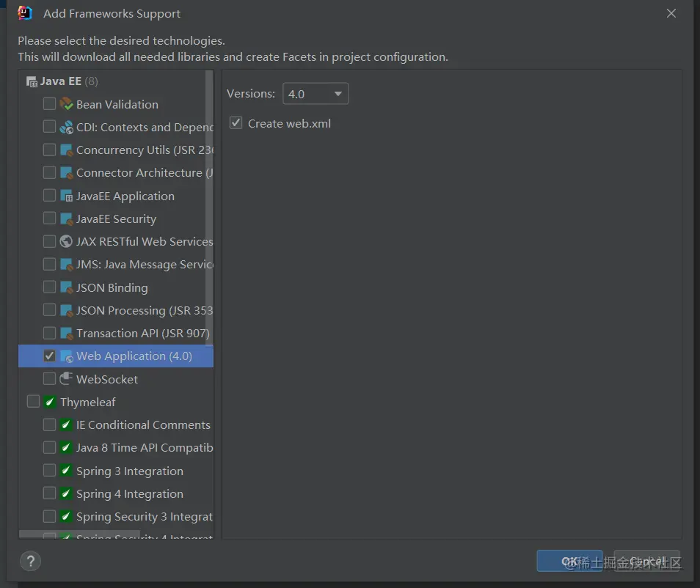Open help with the question mark button

coord(30,561)
